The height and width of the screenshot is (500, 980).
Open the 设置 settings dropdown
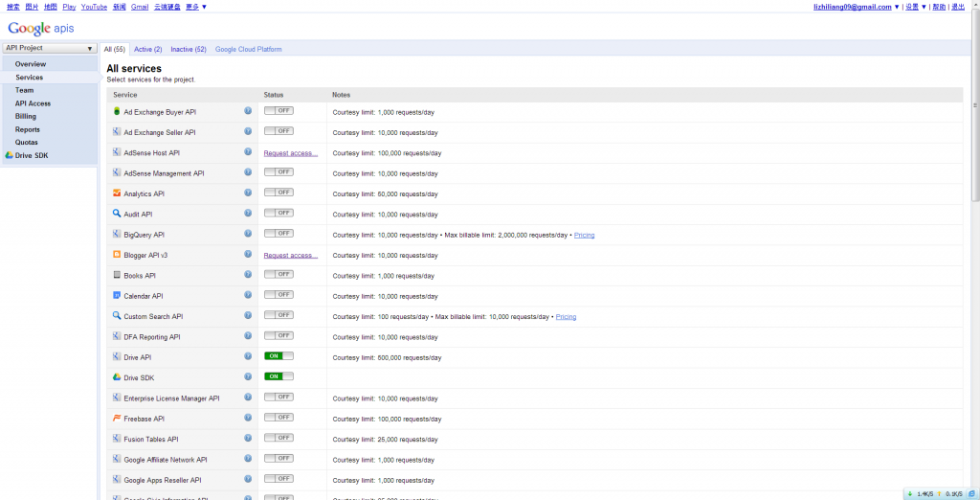click(x=916, y=7)
